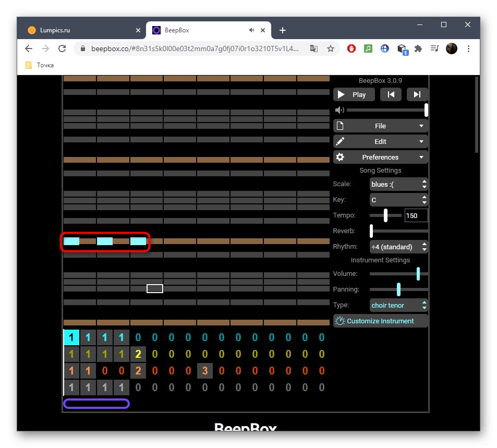Click the page vertical scrollbar
The width and height of the screenshot is (497, 448).
(476, 115)
